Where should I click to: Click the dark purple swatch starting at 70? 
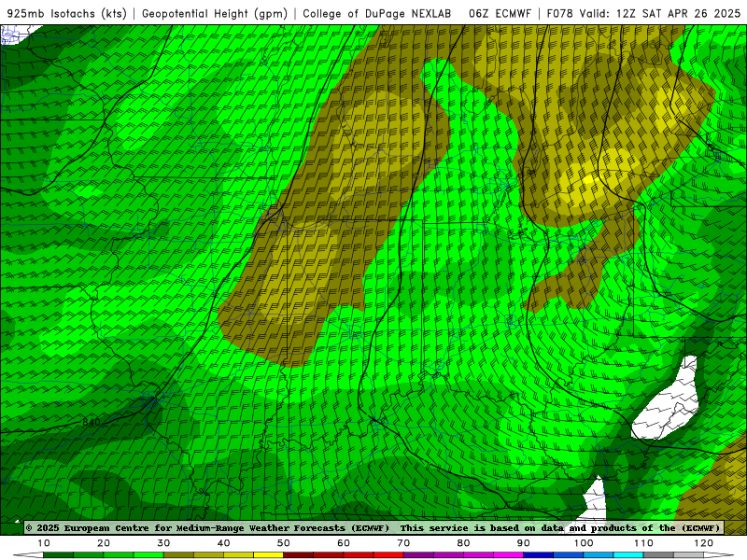click(x=418, y=555)
